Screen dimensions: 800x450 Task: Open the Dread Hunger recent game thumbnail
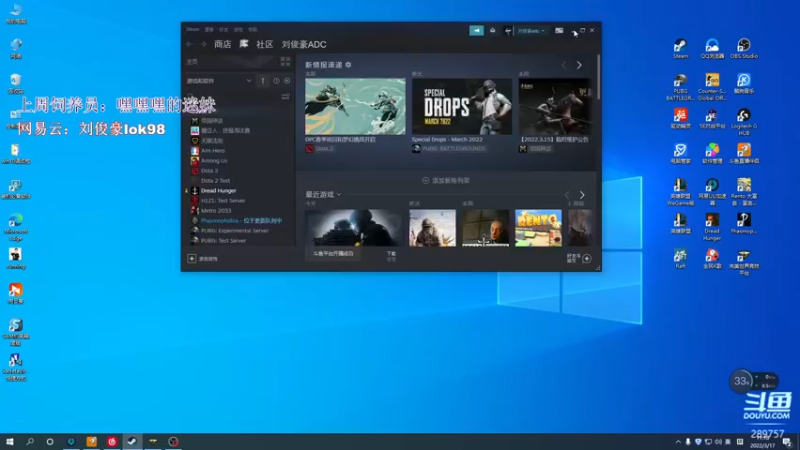click(x=485, y=228)
